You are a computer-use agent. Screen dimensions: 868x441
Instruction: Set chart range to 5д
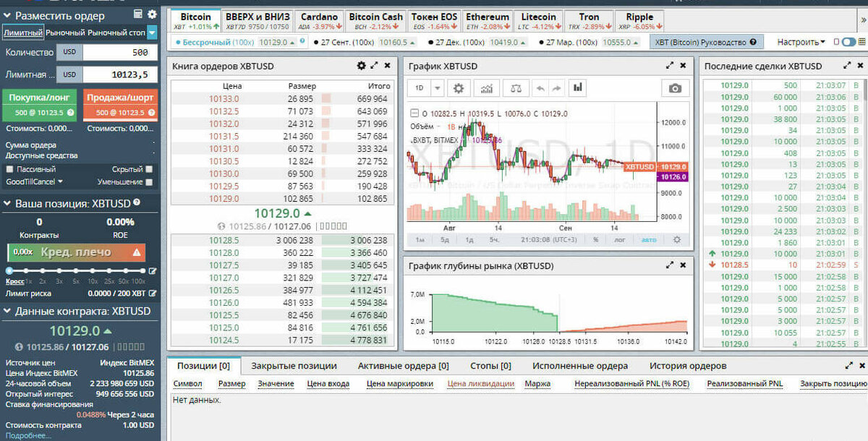(445, 239)
